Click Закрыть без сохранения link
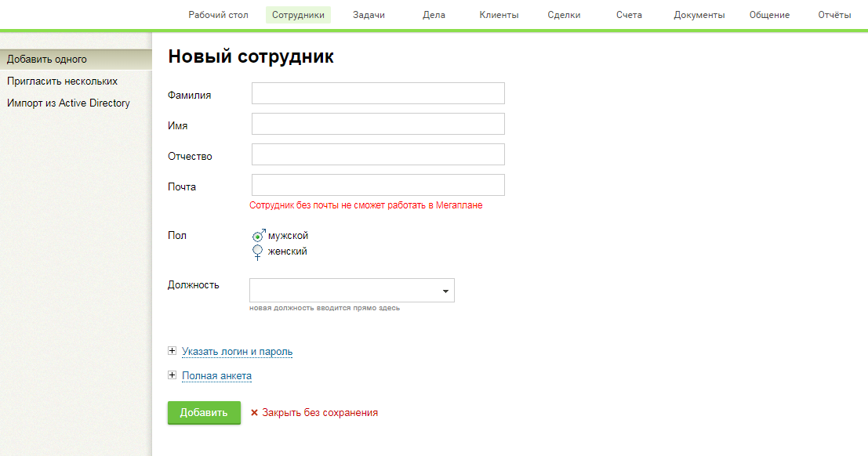868x456 pixels. pos(320,413)
